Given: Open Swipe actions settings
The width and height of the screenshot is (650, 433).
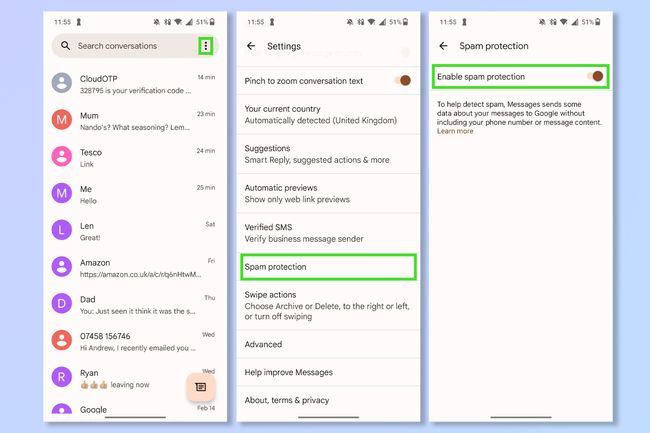Looking at the screenshot, I should [x=328, y=305].
